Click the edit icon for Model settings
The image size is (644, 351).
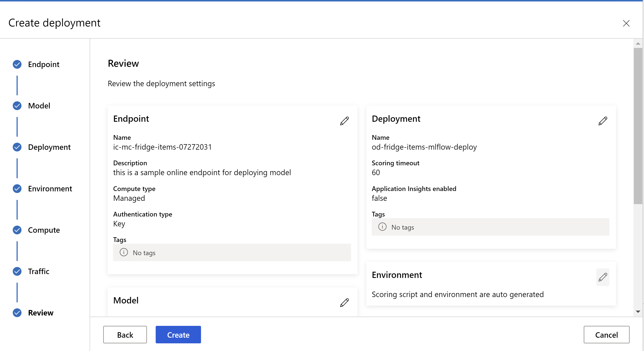point(344,303)
